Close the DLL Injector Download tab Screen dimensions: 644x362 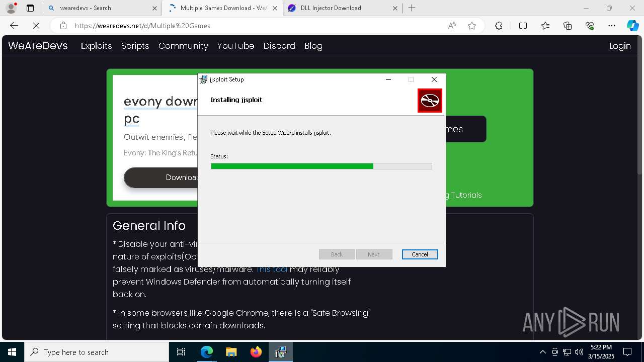(x=395, y=8)
